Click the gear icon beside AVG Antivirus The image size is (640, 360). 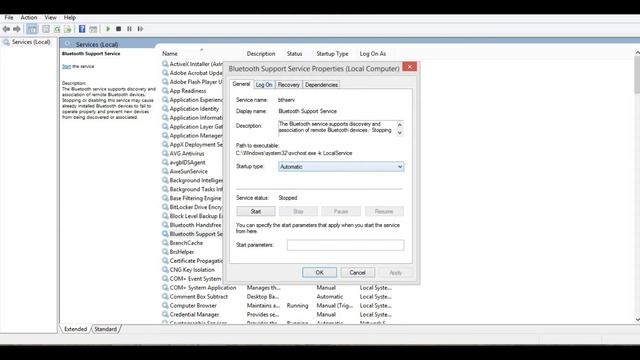click(165, 153)
